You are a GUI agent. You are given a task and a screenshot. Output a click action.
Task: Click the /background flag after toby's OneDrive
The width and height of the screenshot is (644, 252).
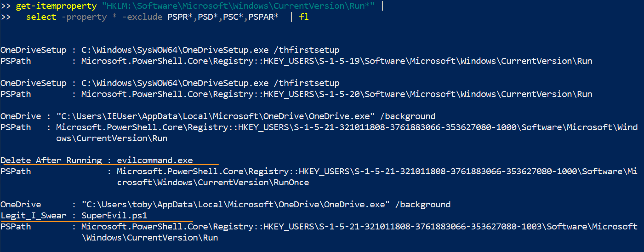click(422, 204)
